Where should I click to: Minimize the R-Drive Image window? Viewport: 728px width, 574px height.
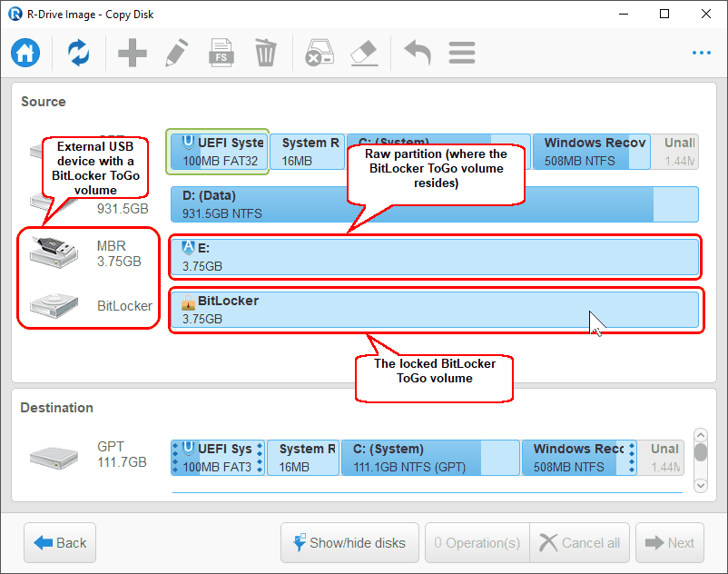tap(624, 14)
